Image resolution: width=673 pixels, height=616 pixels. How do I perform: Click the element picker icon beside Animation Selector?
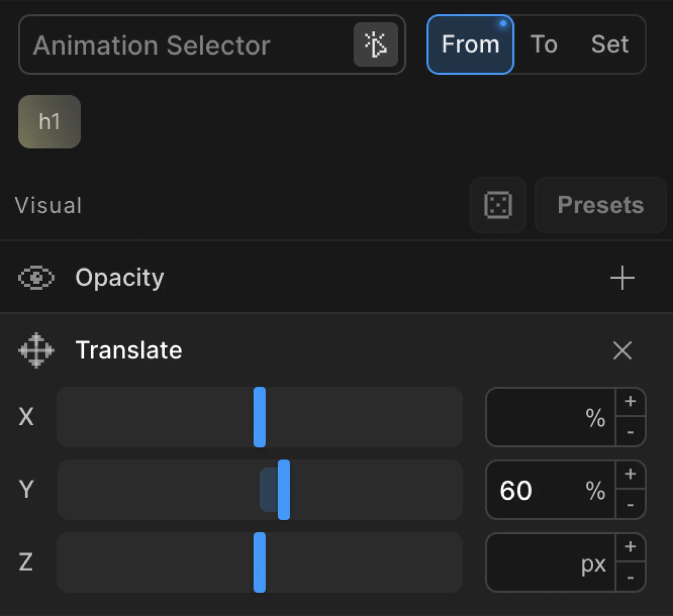[376, 44]
